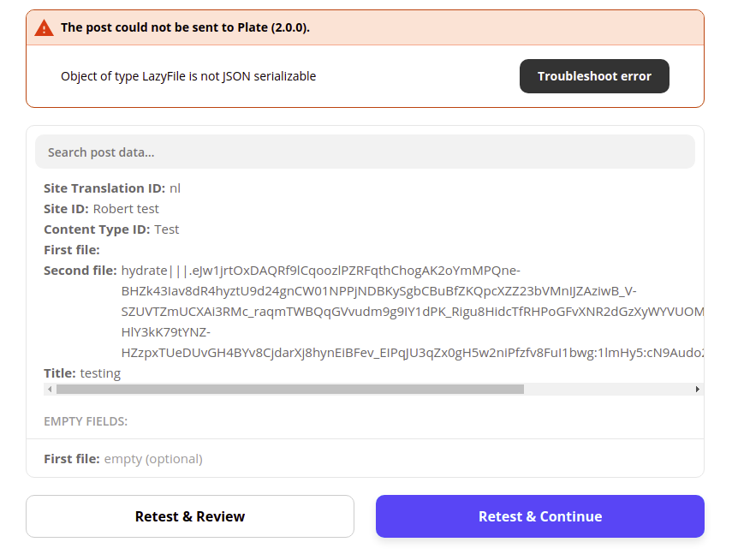This screenshot has height=560, width=732.
Task: Click the right scrollbar arrow
Action: 697,389
